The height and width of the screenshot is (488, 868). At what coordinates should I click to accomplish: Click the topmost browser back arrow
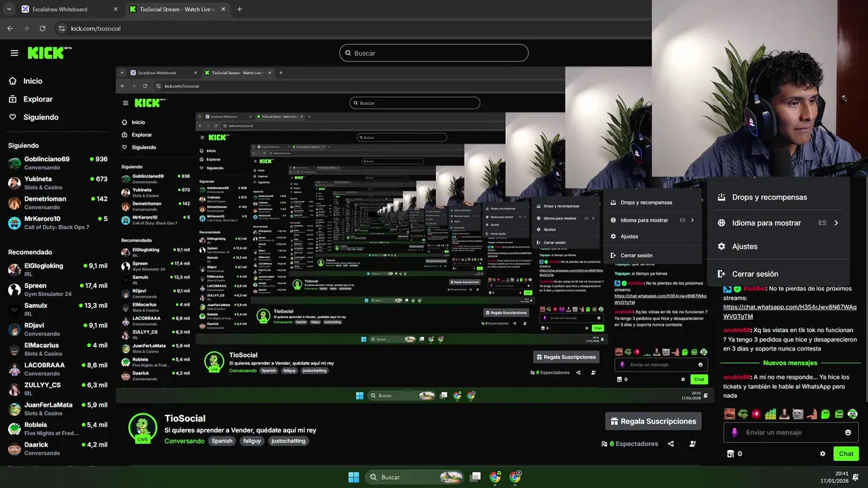[x=9, y=28]
